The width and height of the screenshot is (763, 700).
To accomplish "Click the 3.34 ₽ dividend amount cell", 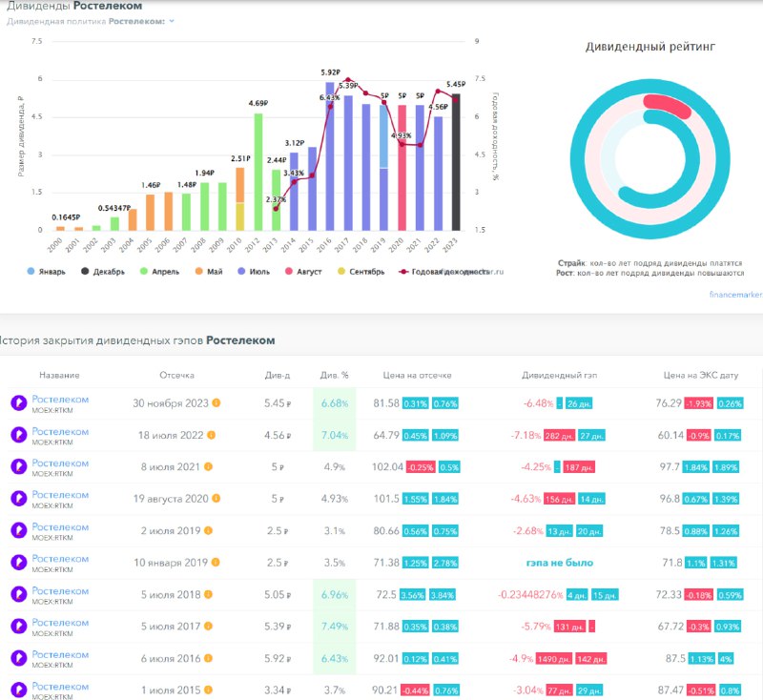I will [x=278, y=690].
